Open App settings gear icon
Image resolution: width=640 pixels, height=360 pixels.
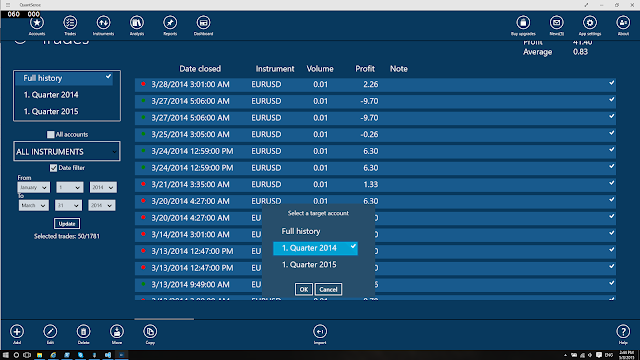(590, 23)
